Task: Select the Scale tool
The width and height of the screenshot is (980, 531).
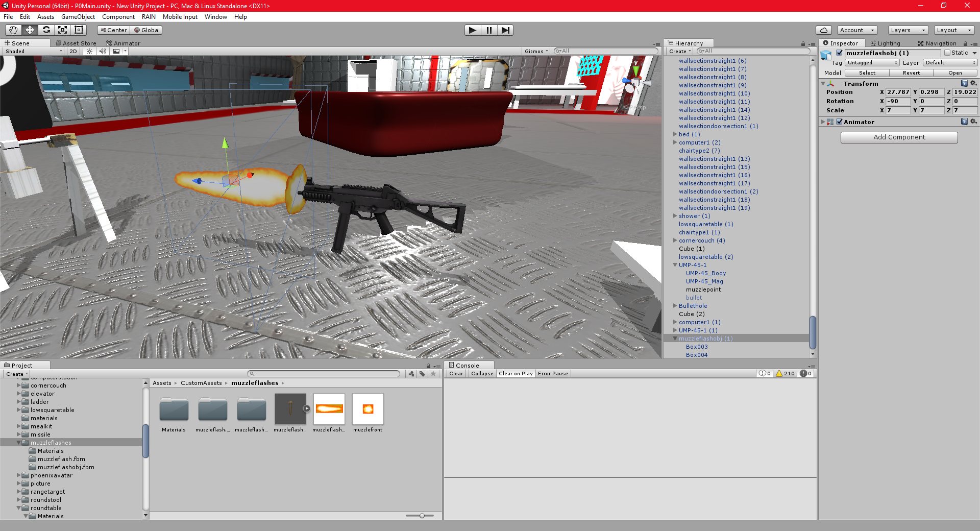Action: [x=62, y=30]
